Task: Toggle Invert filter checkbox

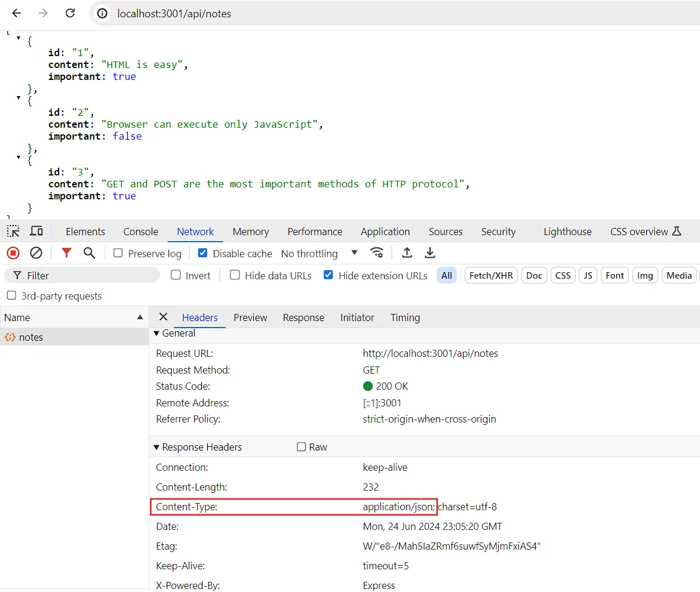Action: (176, 275)
